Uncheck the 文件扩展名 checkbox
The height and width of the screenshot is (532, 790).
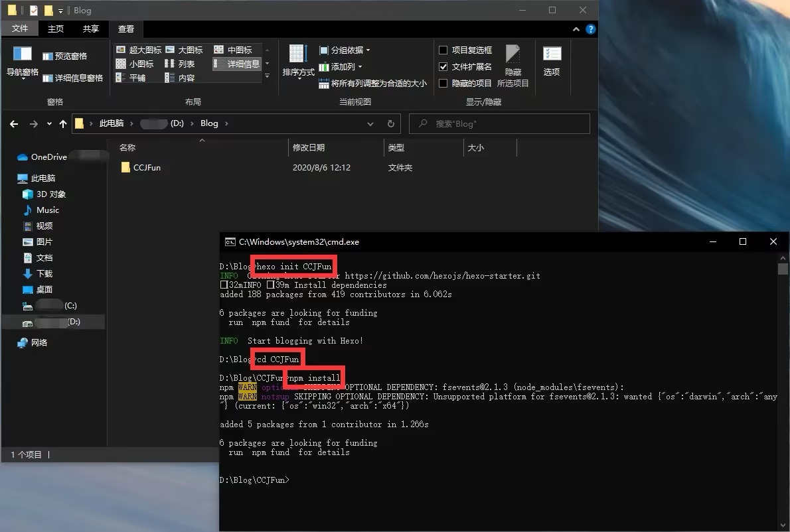(x=443, y=67)
